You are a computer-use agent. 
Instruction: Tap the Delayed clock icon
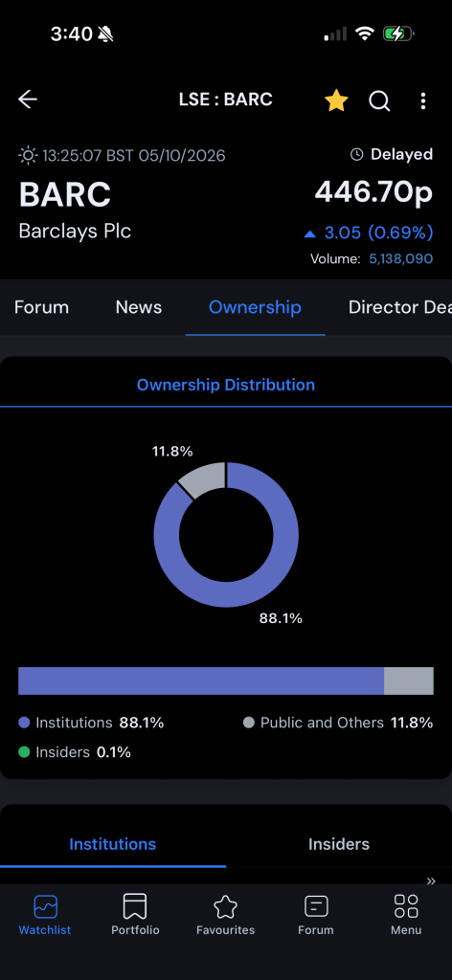(x=356, y=154)
